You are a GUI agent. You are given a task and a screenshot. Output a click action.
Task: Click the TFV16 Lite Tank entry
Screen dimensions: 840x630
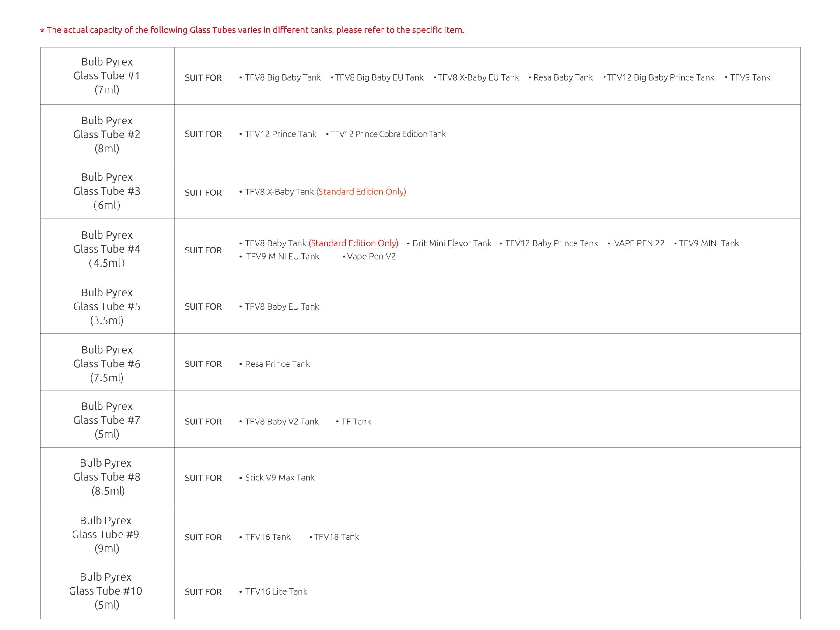(x=276, y=591)
